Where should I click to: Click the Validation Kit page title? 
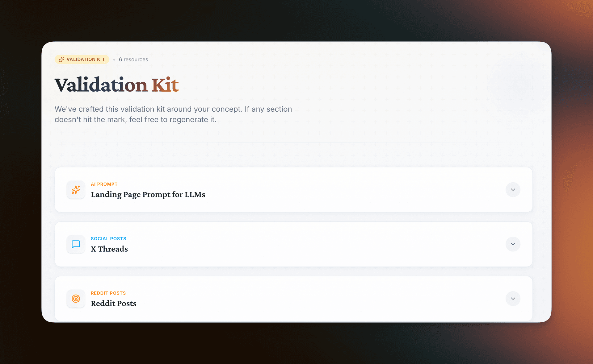(x=116, y=85)
